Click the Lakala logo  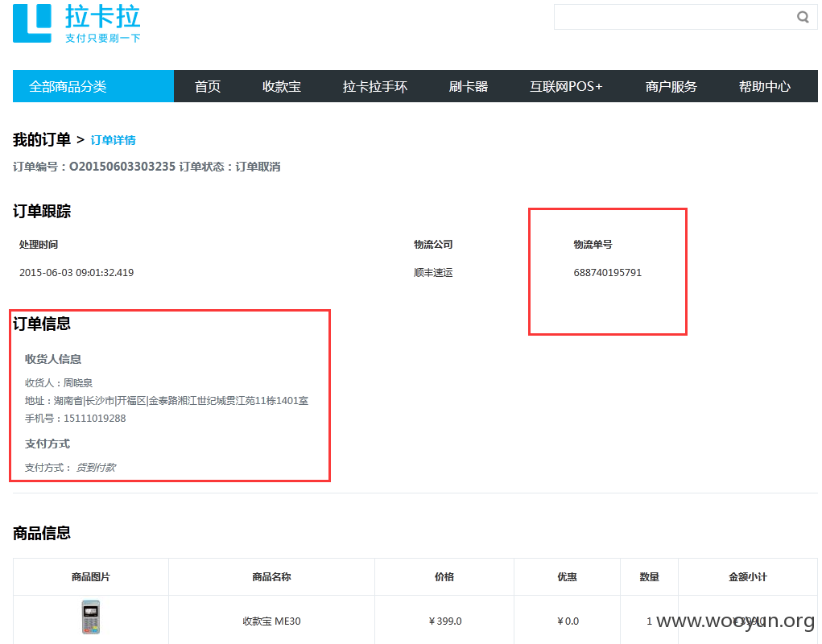(x=76, y=23)
